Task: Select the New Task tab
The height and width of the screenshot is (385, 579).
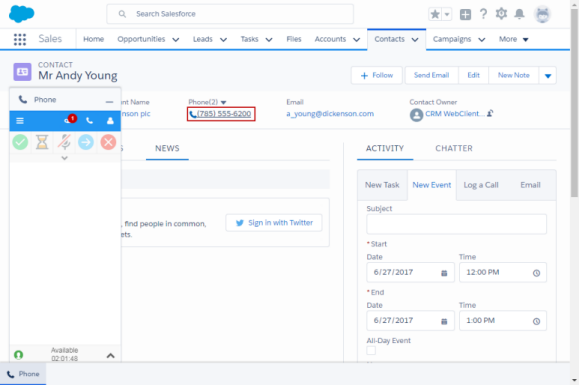Action: coord(382,185)
